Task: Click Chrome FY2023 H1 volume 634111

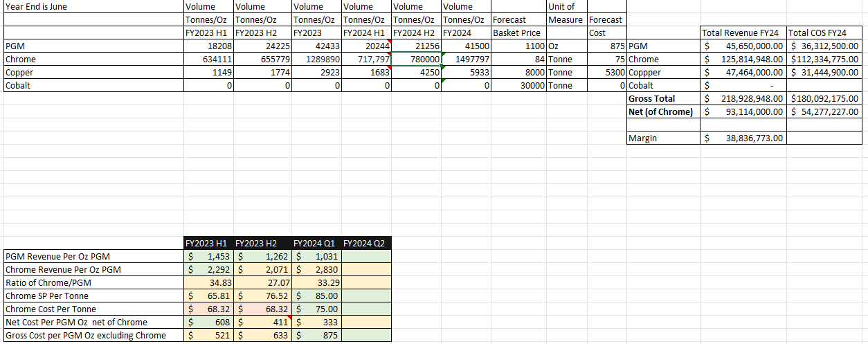Action: point(208,60)
